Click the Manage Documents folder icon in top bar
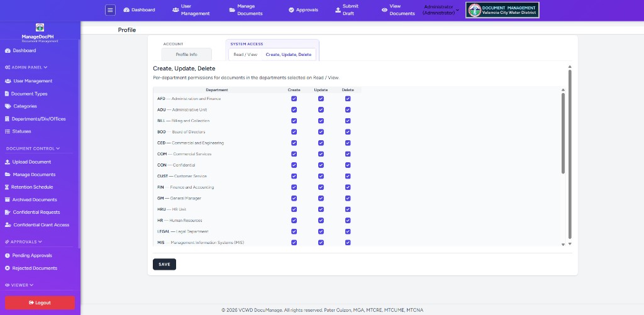644x315 pixels. pyautogui.click(x=232, y=10)
